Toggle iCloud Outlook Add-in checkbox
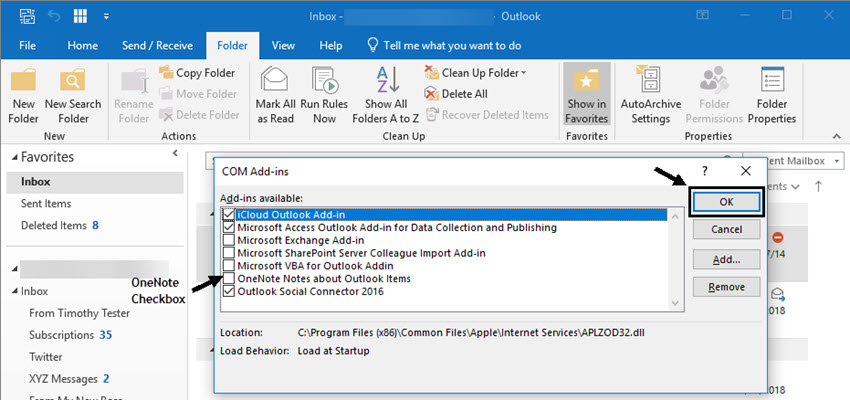850x400 pixels. [229, 215]
